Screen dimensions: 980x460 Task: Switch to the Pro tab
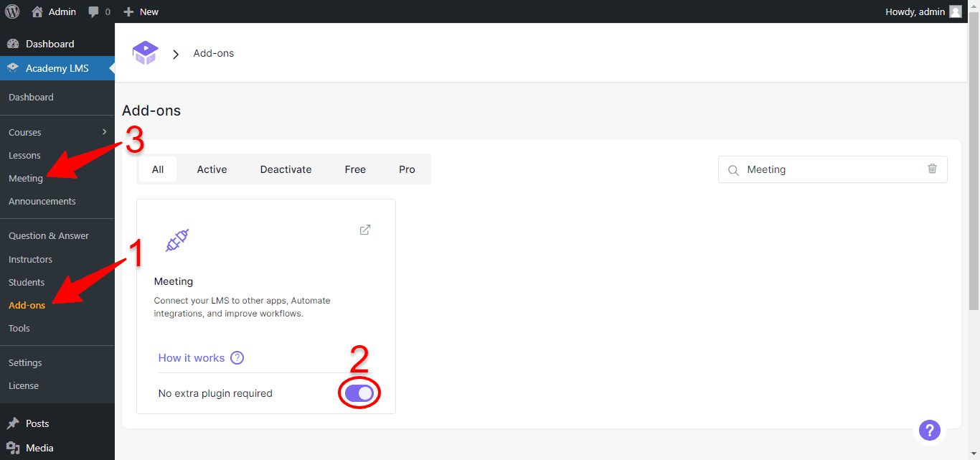407,169
